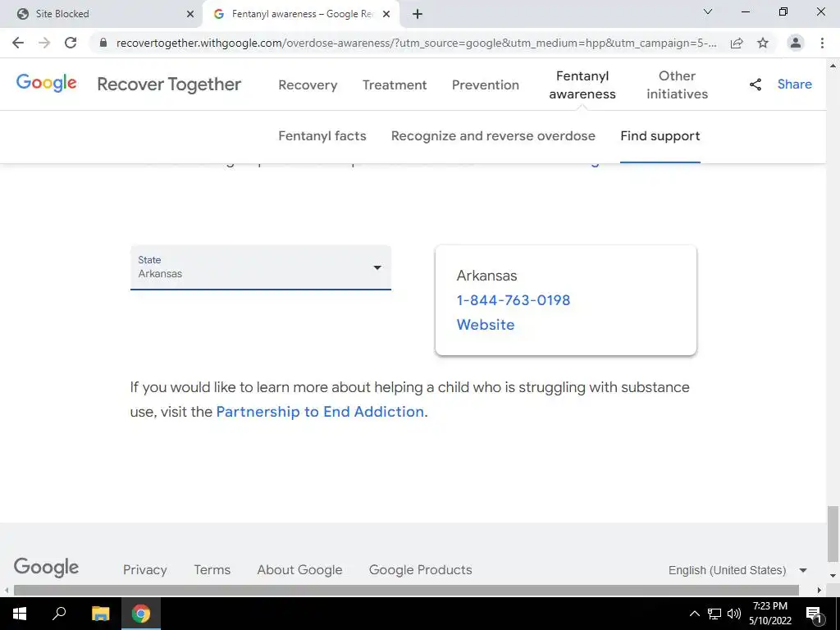Open the notification center icon
This screenshot has height=630, width=840.
tap(814, 614)
